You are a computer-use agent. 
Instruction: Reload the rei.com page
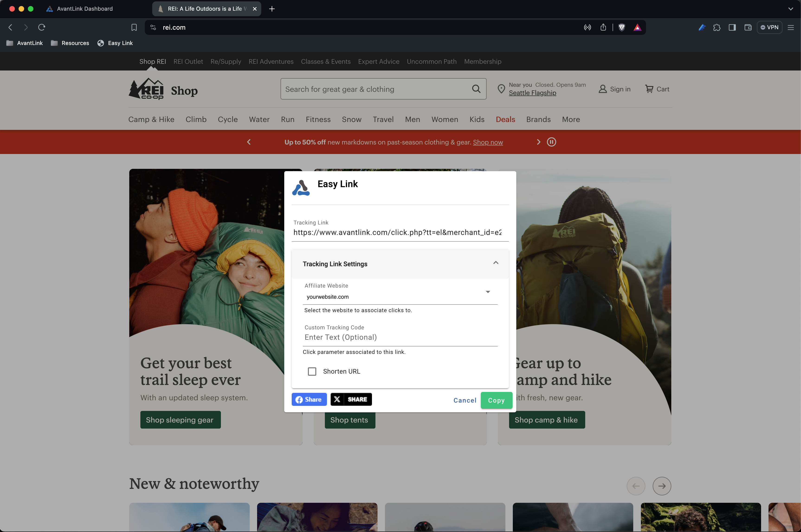tap(42, 28)
